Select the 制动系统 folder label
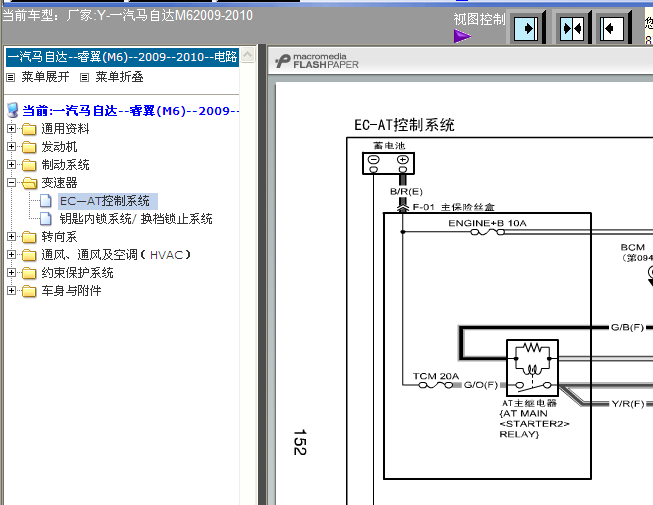Image resolution: width=653 pixels, height=505 pixels. click(65, 165)
